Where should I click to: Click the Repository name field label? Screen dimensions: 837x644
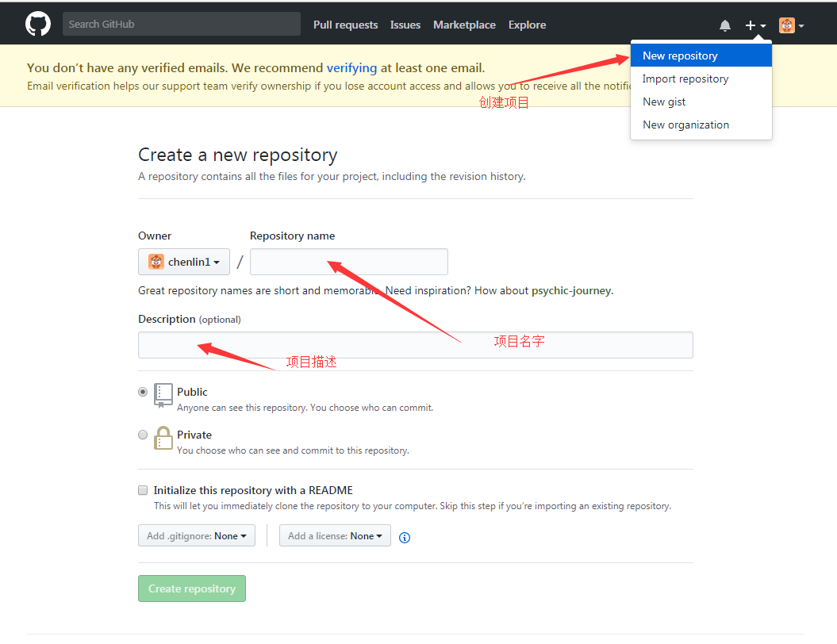292,236
